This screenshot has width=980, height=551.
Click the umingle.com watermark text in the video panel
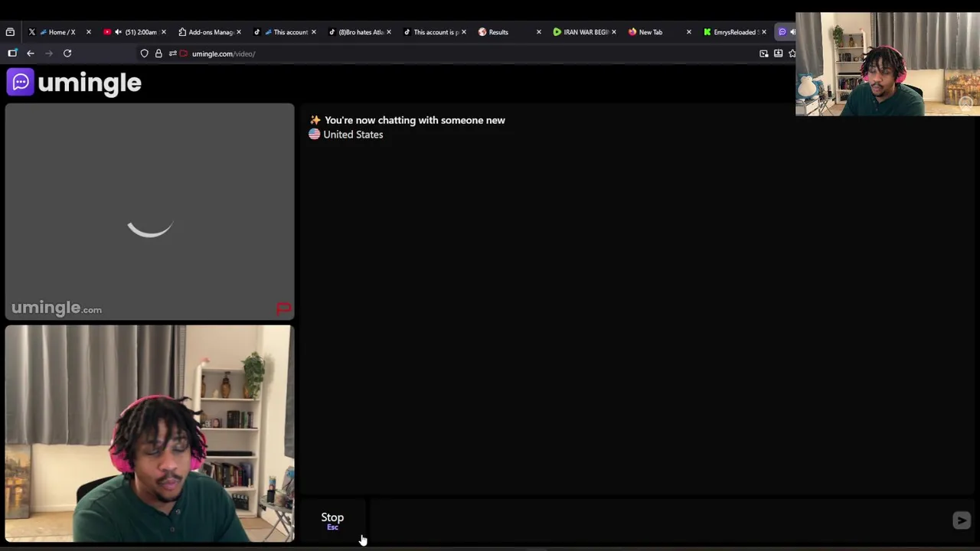pyautogui.click(x=57, y=308)
